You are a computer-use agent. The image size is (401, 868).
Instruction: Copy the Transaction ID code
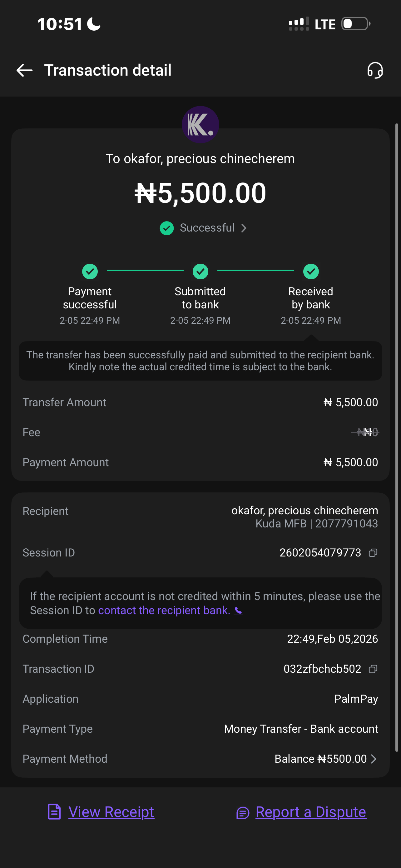coord(373,669)
